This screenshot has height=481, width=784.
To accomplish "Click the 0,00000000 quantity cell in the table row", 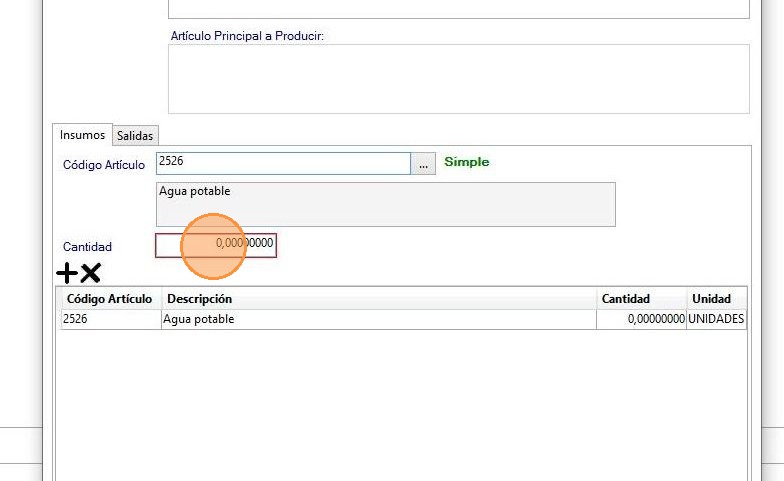I will click(642, 320).
